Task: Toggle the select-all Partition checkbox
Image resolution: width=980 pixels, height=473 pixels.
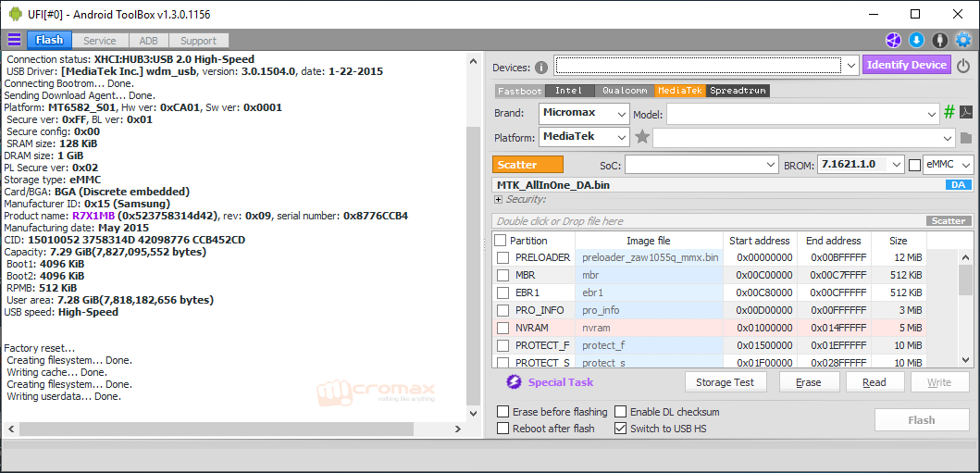Action: (x=501, y=240)
